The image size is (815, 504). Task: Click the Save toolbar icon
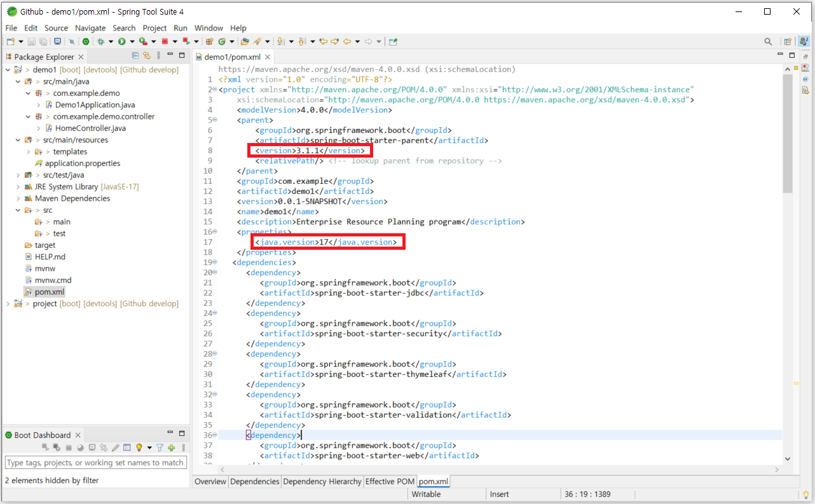coord(31,41)
